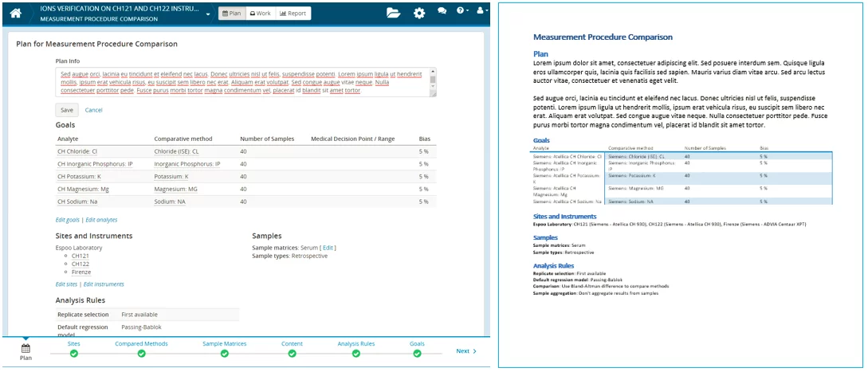Screen dimensions: 868x372
Task: Open the help question mark menu
Action: 462,13
